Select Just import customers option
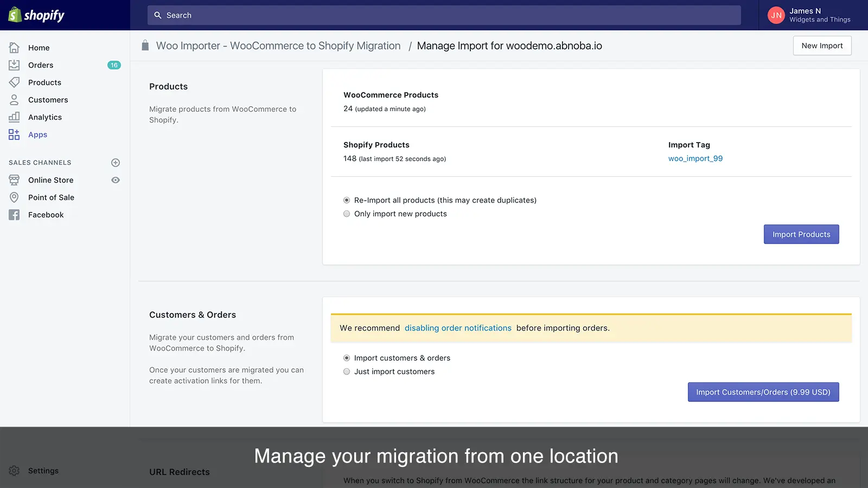 pyautogui.click(x=347, y=371)
